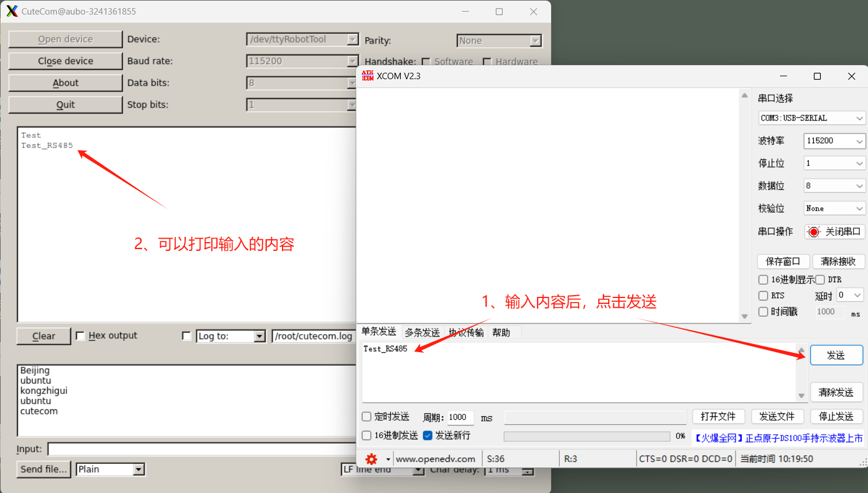Click the CuteCom Input text field
This screenshot has height=493, width=868.
(202, 449)
